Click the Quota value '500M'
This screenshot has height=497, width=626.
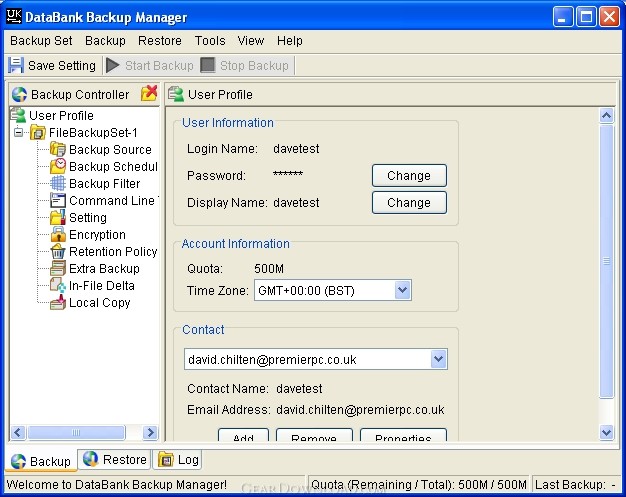[269, 269]
